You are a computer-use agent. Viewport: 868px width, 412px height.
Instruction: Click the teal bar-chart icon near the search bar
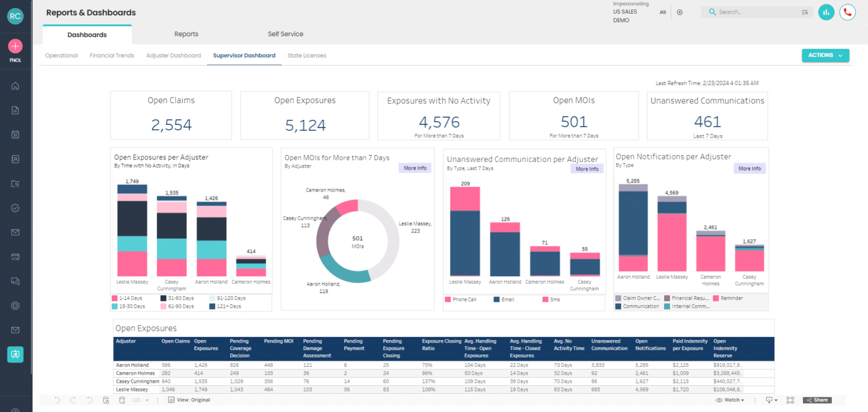826,12
